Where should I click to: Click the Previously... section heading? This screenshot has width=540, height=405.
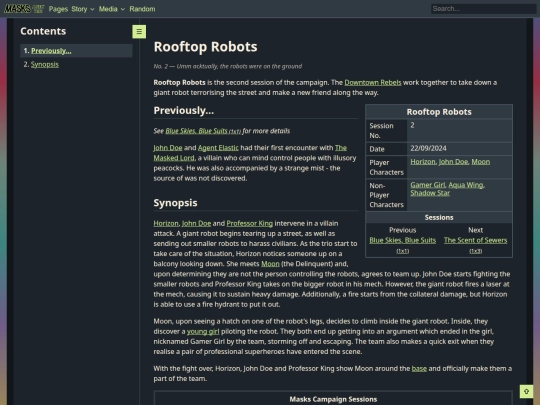(184, 111)
